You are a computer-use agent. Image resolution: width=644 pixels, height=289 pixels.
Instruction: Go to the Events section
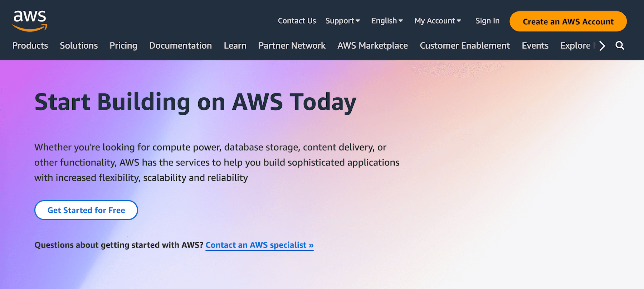click(535, 46)
